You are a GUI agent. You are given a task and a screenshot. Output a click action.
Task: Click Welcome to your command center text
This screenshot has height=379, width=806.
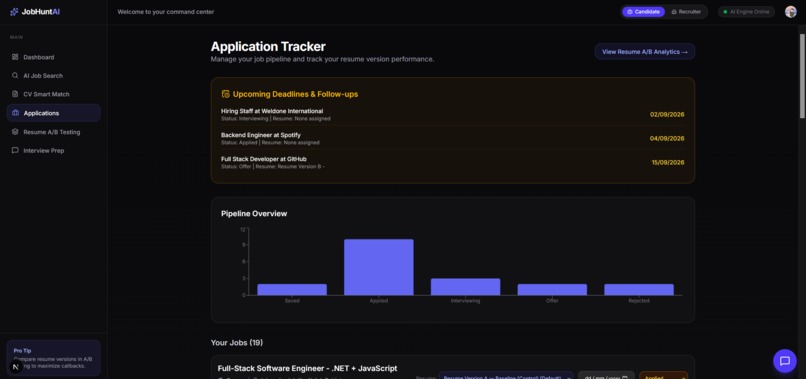[x=166, y=12]
